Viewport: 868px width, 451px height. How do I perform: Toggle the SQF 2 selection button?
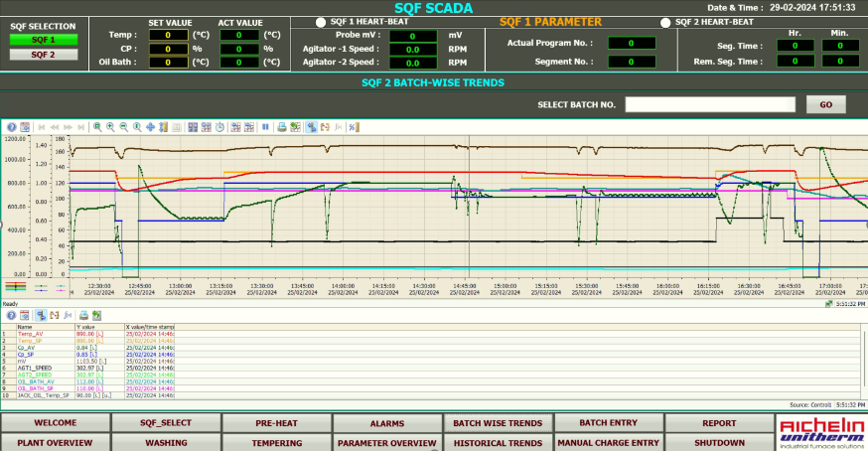(x=43, y=55)
